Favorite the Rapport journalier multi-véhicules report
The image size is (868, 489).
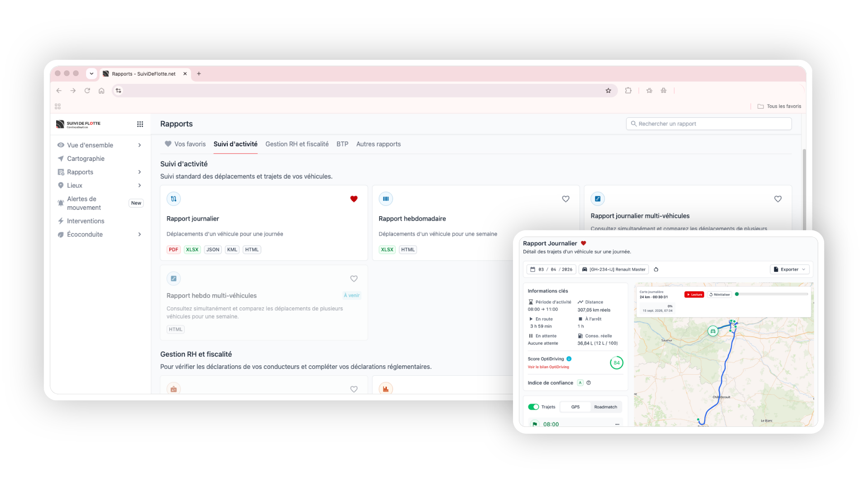[777, 199]
